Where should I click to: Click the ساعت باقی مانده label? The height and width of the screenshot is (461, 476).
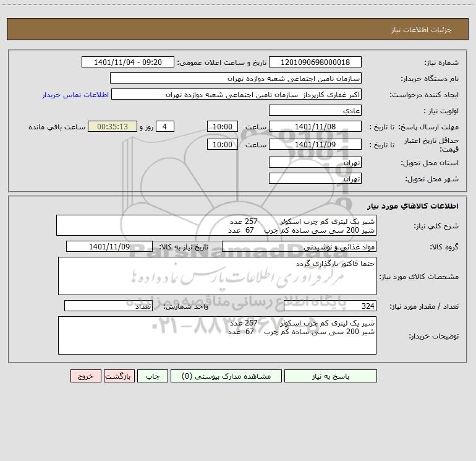coord(57,127)
